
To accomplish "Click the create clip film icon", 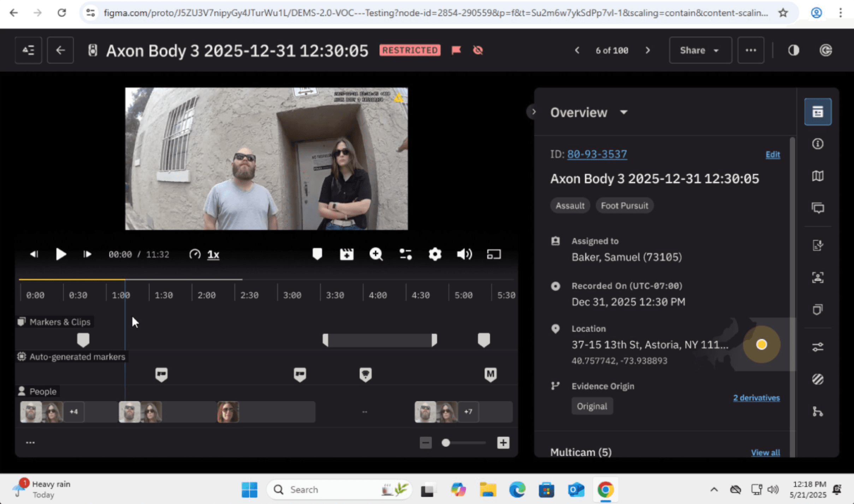I will 346,254.
